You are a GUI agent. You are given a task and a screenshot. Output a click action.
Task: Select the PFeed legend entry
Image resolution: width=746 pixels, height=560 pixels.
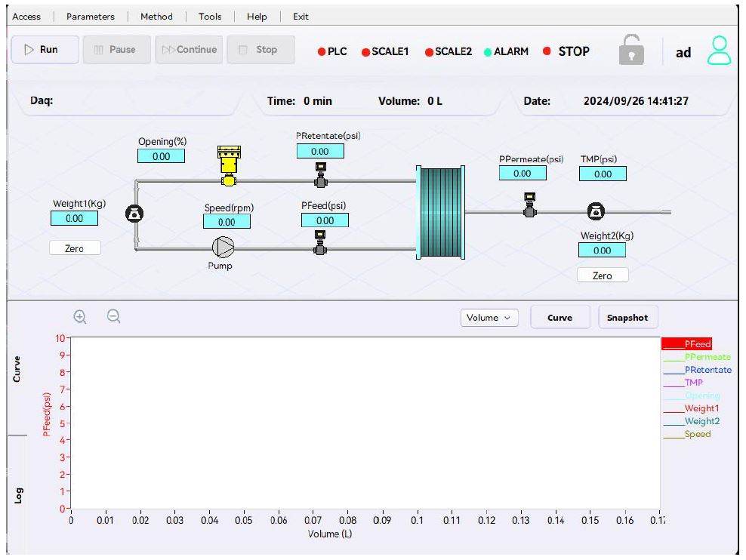click(687, 343)
